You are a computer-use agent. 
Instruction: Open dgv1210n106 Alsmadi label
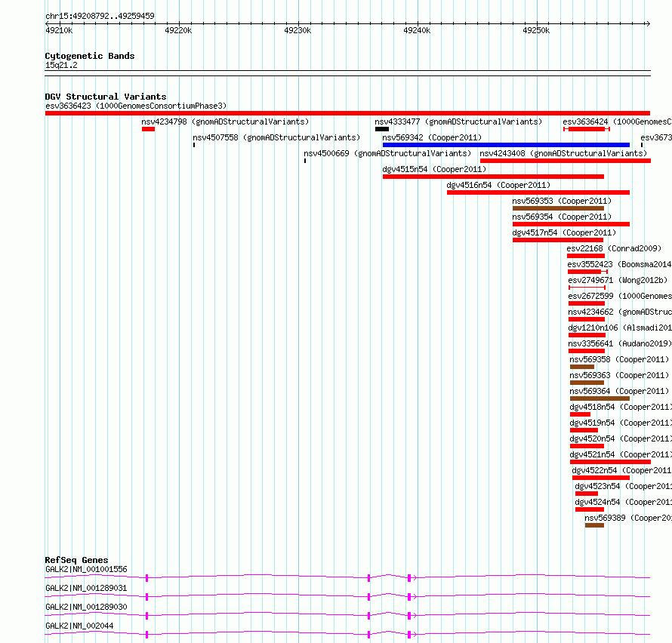point(620,328)
